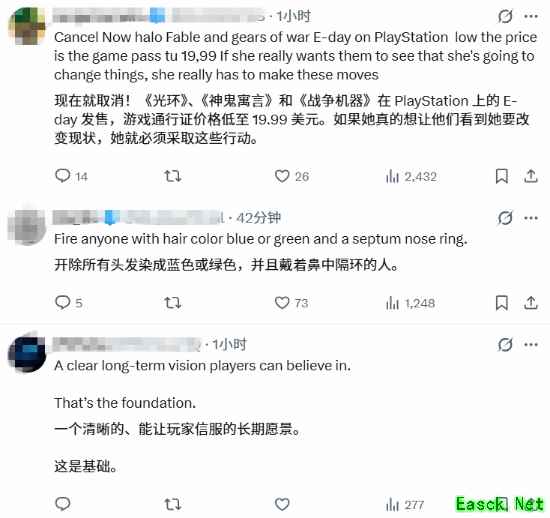
Task: Share the first tweet about game pass
Action: (531, 176)
